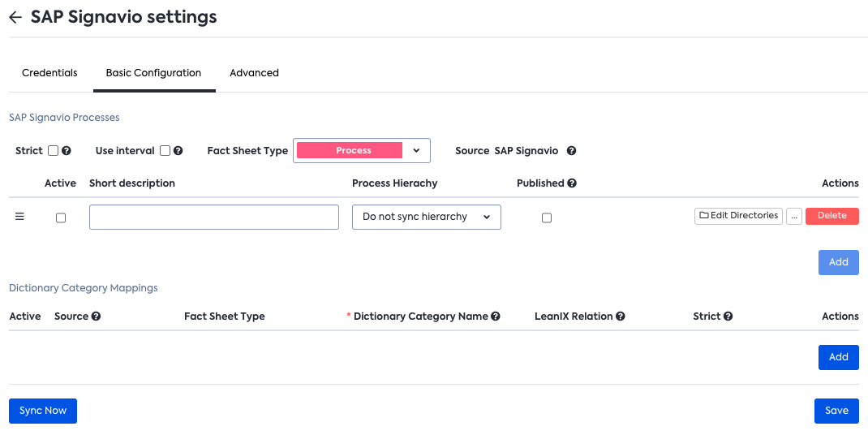Show help for Published column
Image resolution: width=868 pixels, height=435 pixels.
click(x=572, y=183)
